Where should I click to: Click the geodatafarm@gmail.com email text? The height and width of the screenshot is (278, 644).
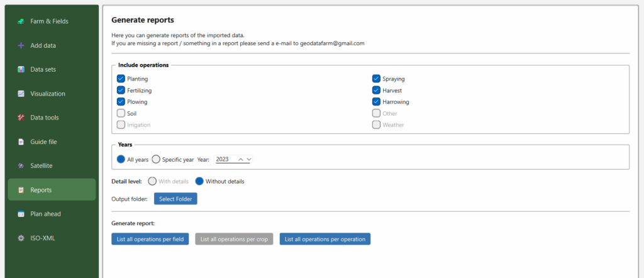point(332,43)
